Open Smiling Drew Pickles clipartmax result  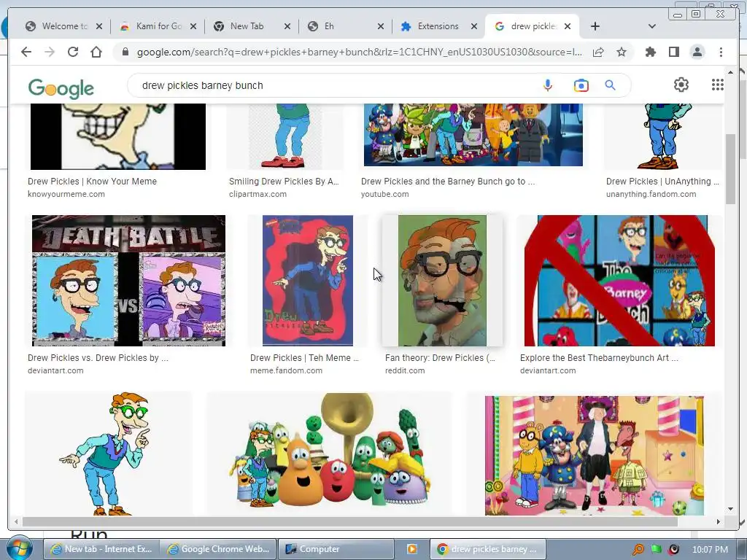(x=284, y=182)
